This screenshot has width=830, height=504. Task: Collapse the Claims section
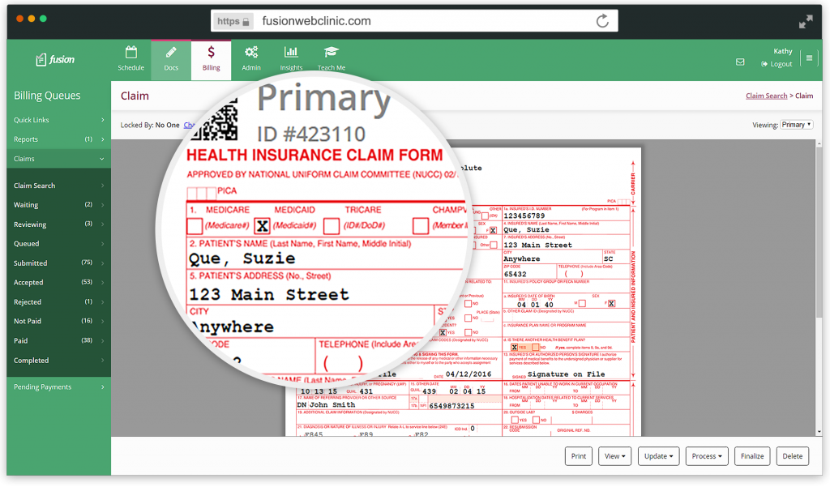click(x=58, y=159)
